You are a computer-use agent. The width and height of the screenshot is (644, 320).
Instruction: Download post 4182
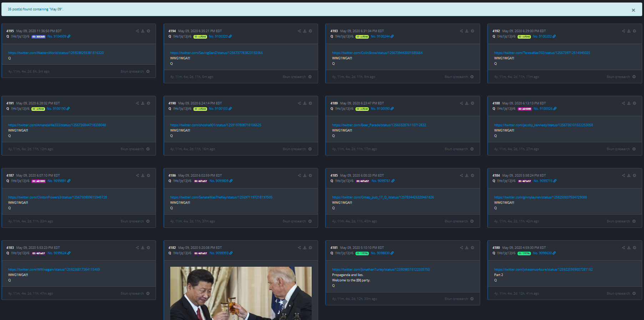305,248
